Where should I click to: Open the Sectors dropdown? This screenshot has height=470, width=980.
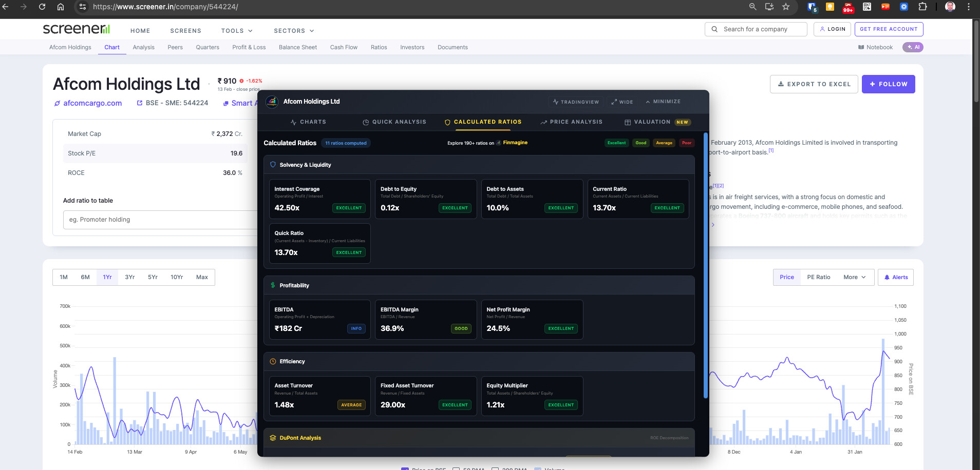[x=294, y=31]
